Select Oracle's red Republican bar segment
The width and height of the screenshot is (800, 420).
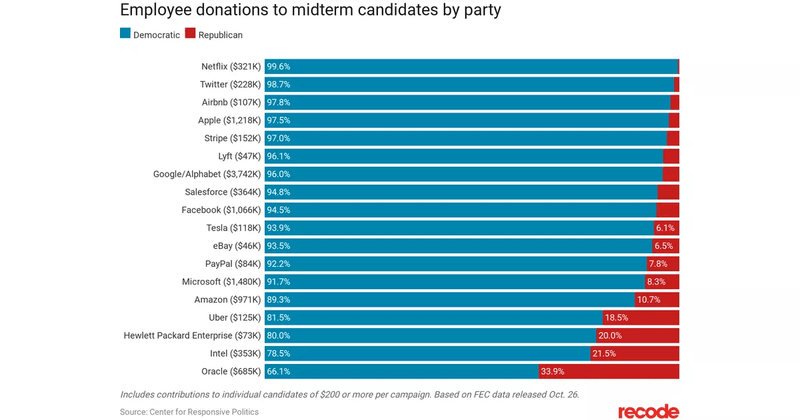point(609,371)
